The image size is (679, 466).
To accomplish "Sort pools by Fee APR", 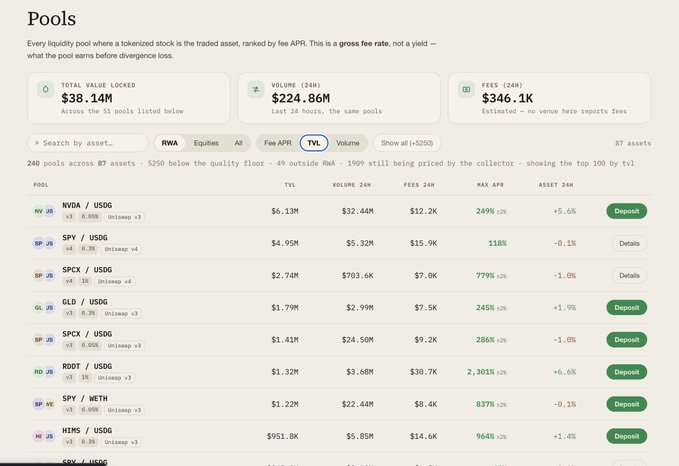I will 278,143.
